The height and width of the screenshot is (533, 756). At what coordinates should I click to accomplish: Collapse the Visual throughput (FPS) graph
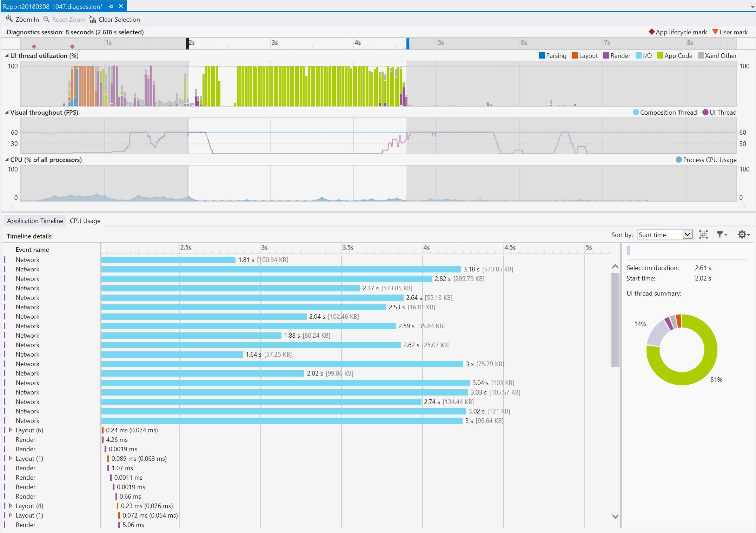coord(6,112)
